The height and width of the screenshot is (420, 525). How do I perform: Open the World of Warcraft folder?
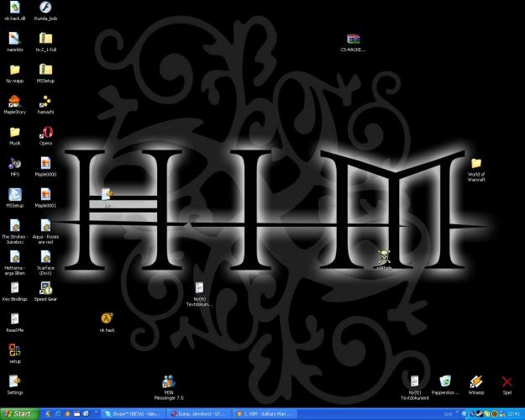click(476, 164)
